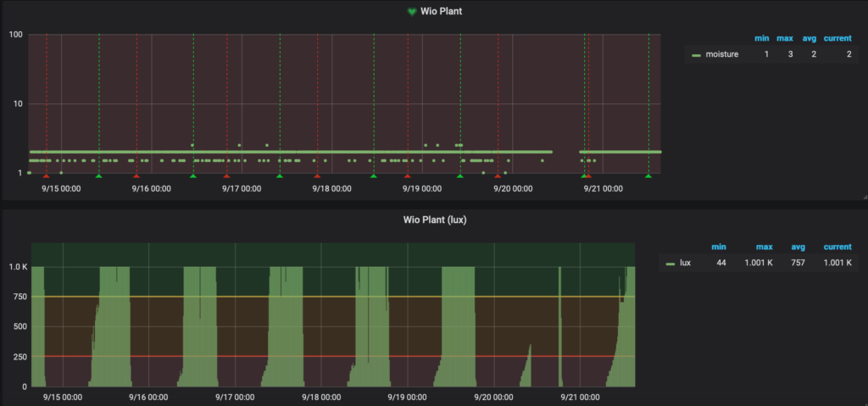Image resolution: width=868 pixels, height=406 pixels.
Task: Sort moisture legend by the min column
Action: (761, 38)
